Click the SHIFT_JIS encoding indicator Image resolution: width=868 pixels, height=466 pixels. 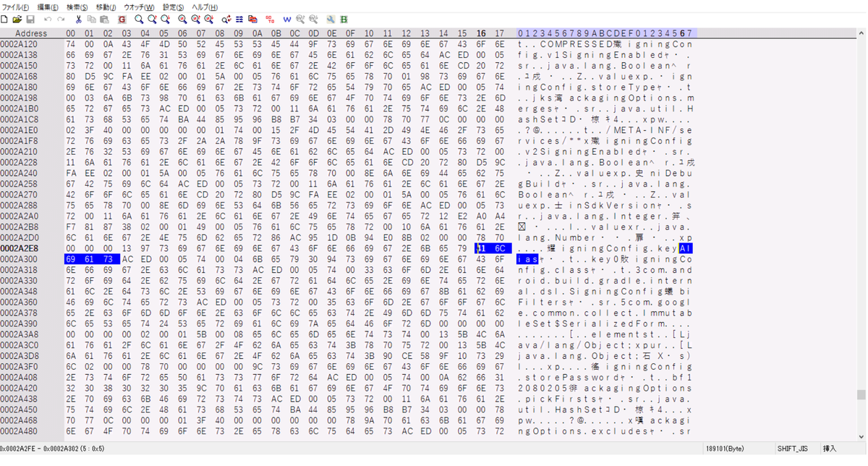793,449
